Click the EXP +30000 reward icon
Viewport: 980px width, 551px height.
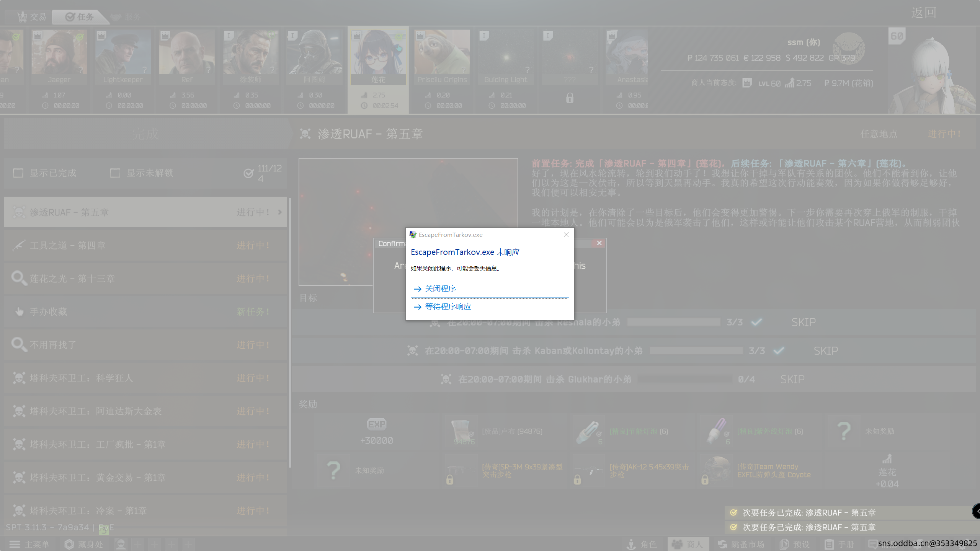tap(377, 424)
